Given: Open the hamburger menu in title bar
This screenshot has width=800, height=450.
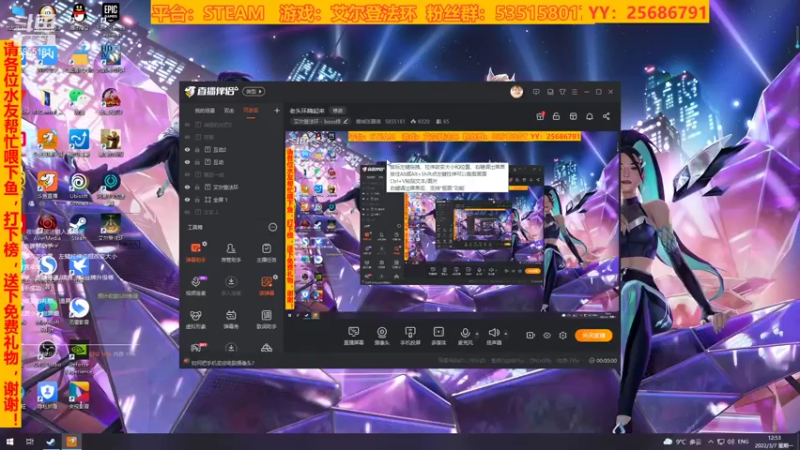Looking at the screenshot, I should (574, 92).
